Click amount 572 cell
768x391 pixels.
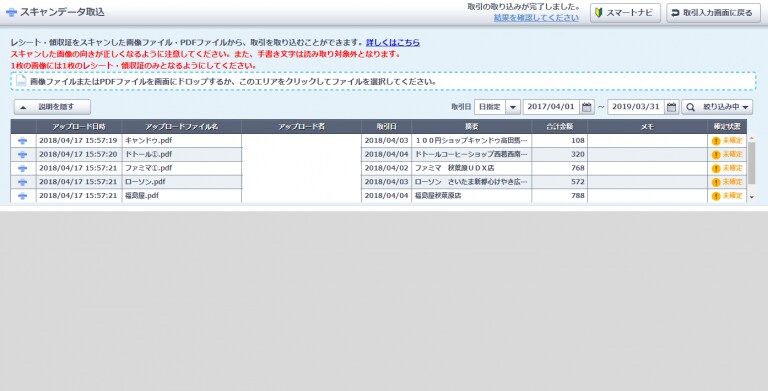559,182
